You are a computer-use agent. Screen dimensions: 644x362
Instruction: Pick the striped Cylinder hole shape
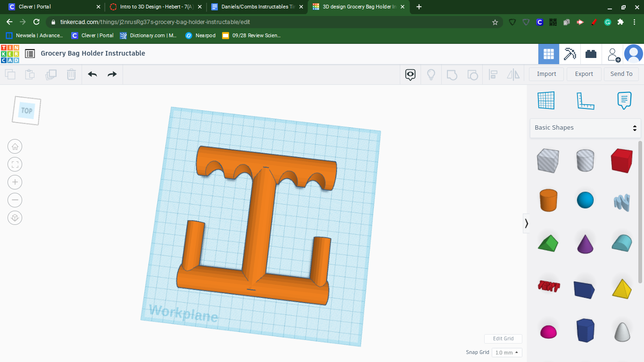(585, 161)
